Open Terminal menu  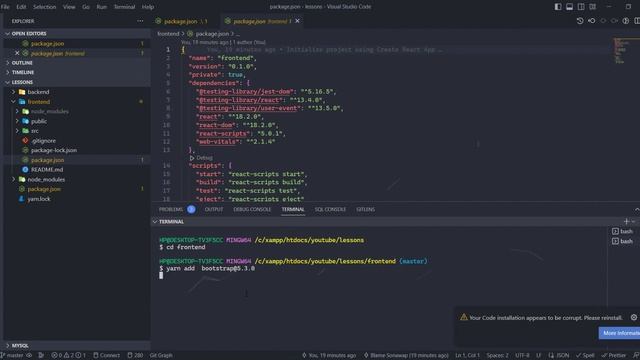tap(124, 7)
